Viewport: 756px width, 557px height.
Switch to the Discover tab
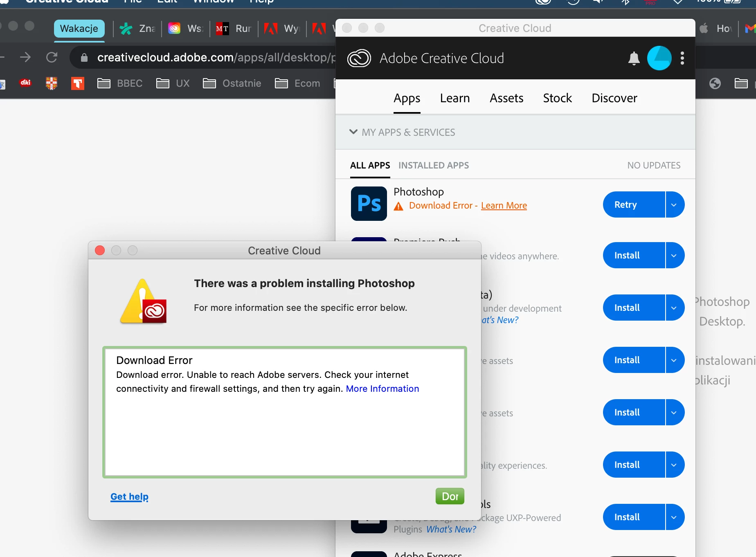(x=614, y=98)
